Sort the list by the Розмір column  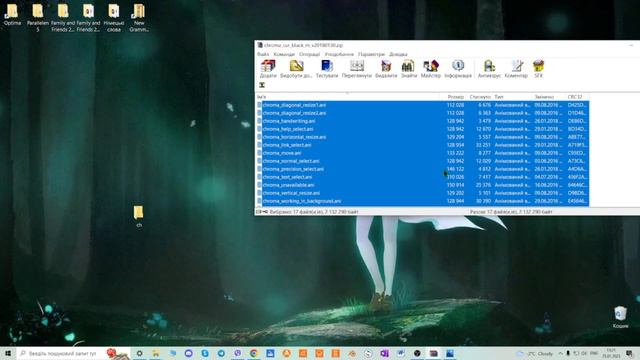click(x=456, y=97)
